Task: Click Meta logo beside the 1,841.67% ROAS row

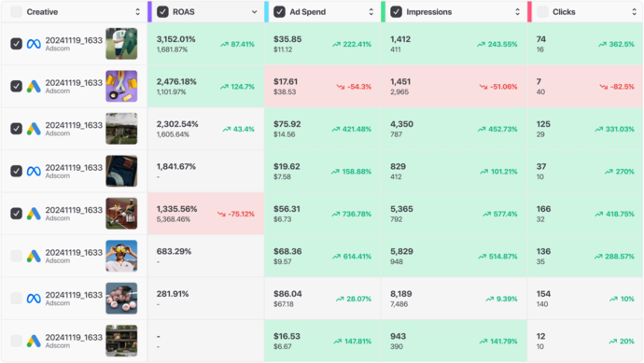Action: tap(34, 171)
